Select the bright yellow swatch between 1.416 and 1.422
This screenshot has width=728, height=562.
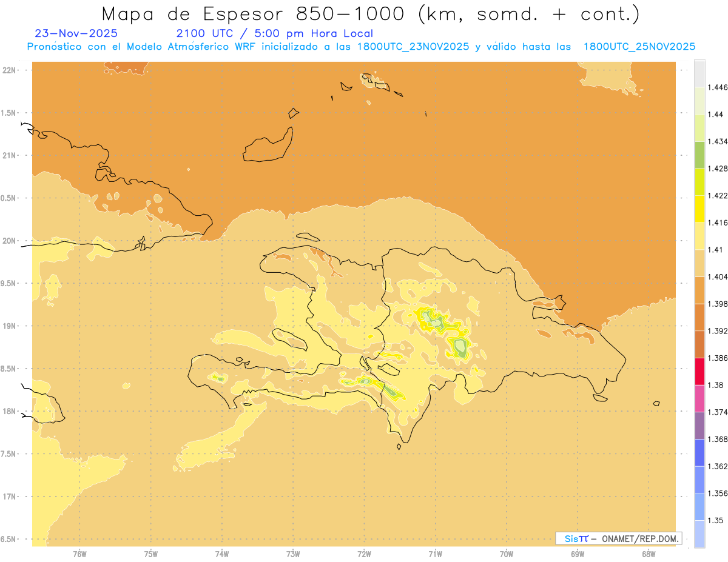point(699,209)
